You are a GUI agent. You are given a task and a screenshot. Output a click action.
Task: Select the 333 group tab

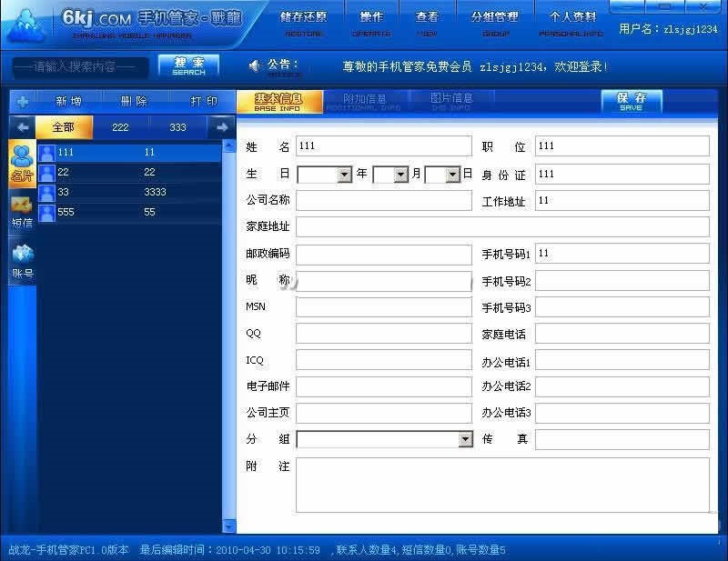[177, 127]
